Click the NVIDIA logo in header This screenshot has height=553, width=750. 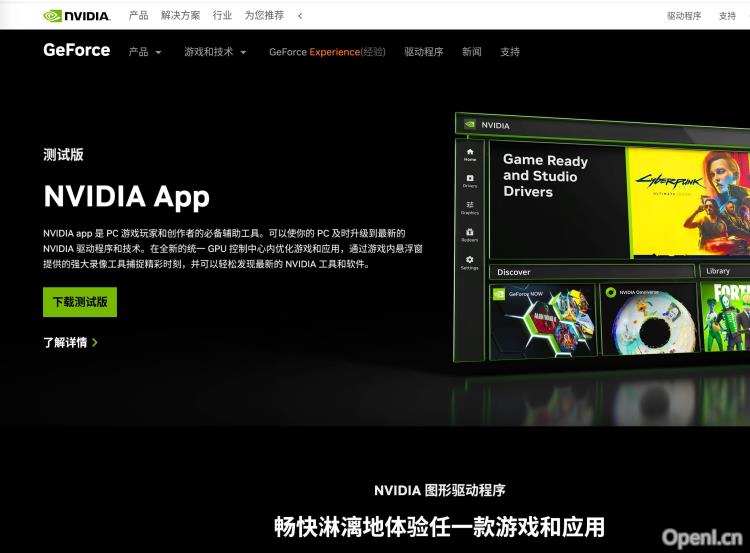[x=77, y=16]
